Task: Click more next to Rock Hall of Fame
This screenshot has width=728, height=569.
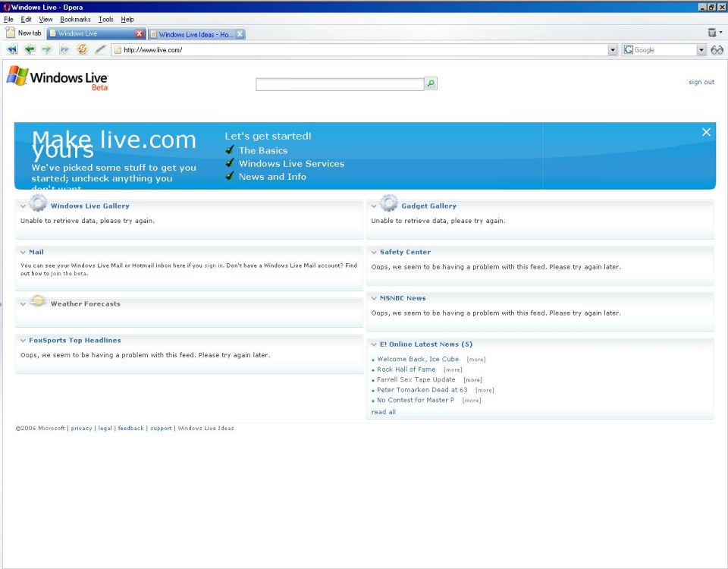Action: 453,369
